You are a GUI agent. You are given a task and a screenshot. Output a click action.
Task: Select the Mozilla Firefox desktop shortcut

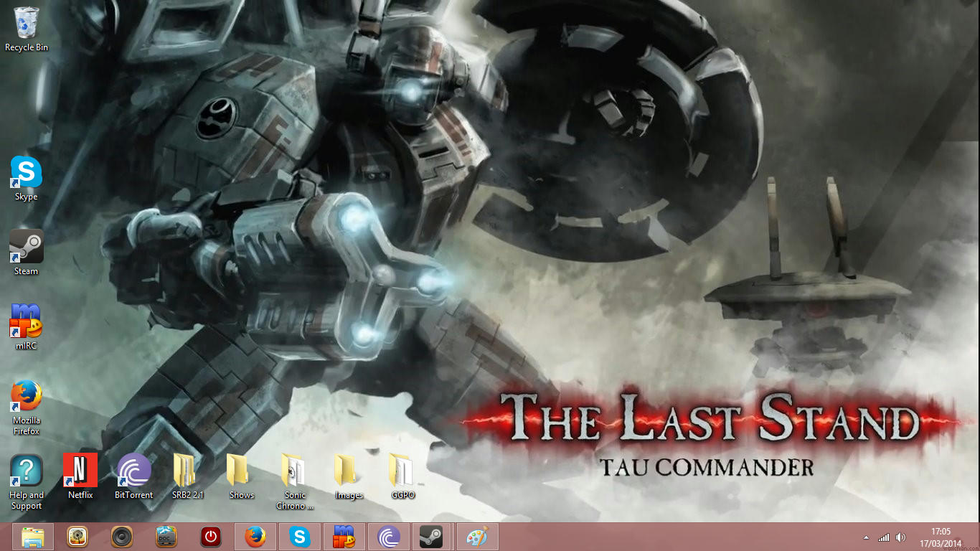[x=27, y=408]
